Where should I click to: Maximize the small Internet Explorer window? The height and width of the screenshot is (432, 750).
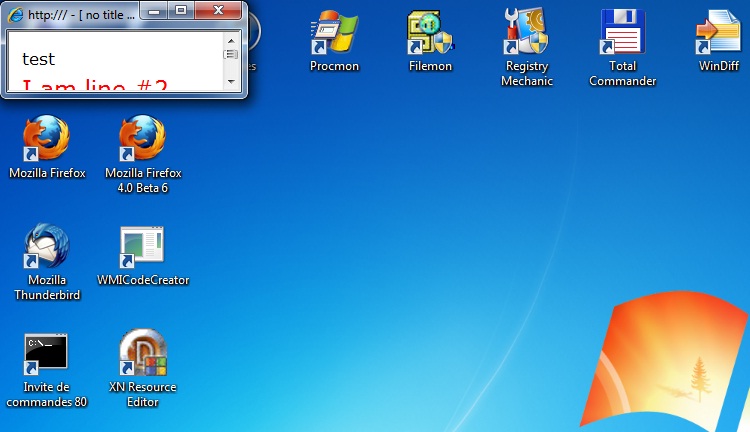tap(181, 10)
